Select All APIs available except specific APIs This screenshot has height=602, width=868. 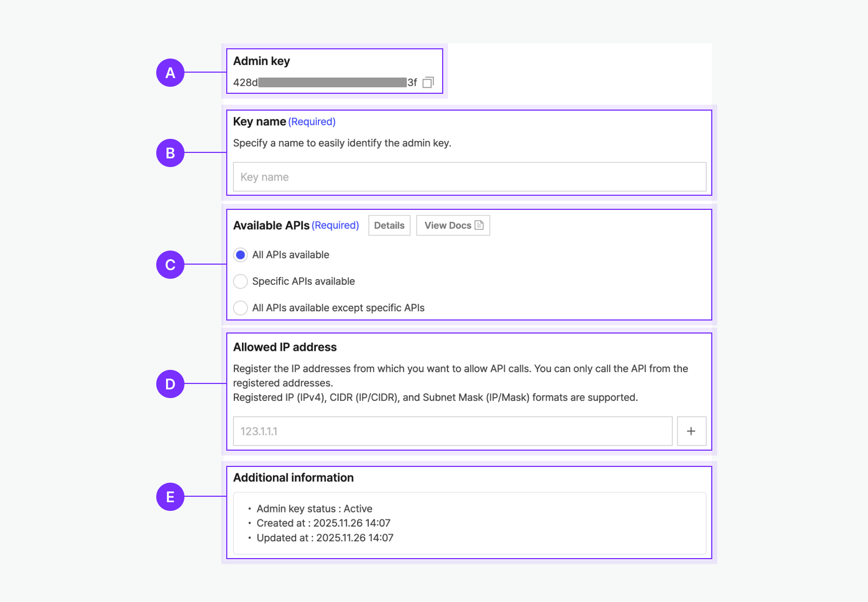pyautogui.click(x=240, y=308)
